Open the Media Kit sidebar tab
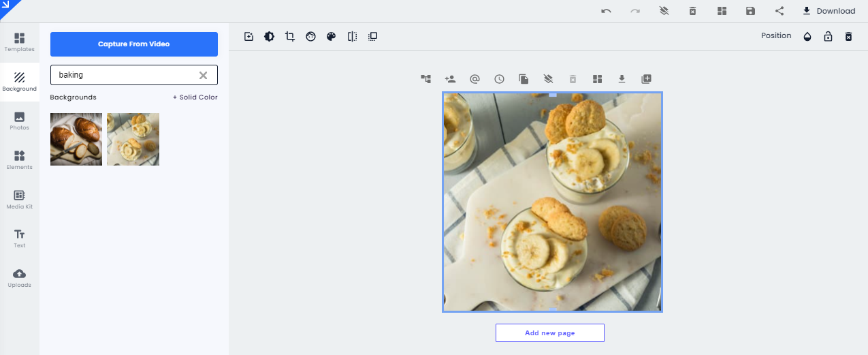The width and height of the screenshot is (868, 355). [19, 199]
